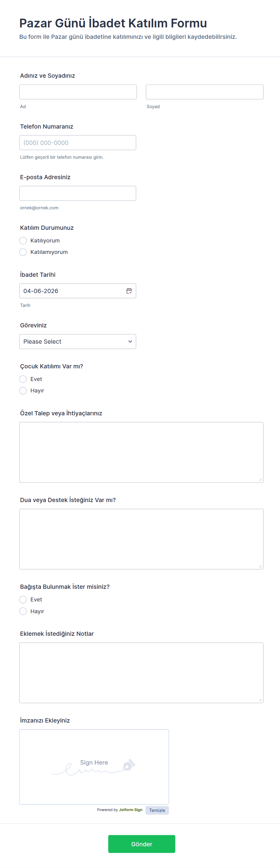Clear signature with Temizle button
The image size is (280, 868).
pyautogui.click(x=157, y=810)
